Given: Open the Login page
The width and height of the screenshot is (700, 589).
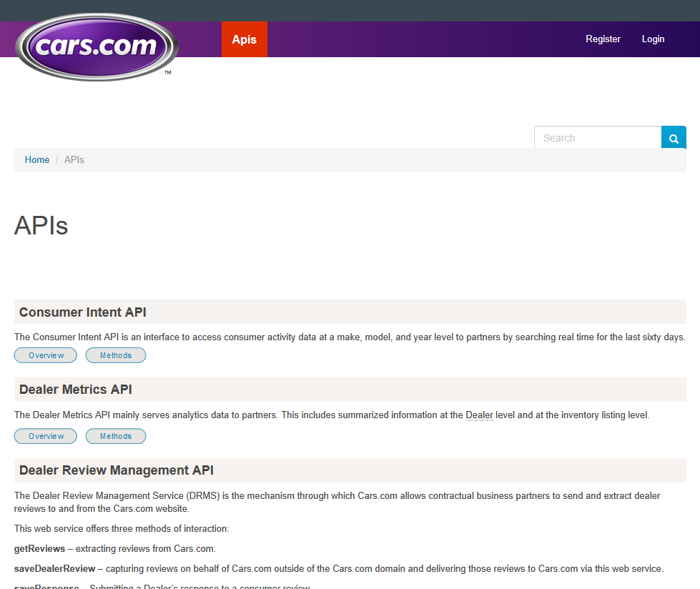Looking at the screenshot, I should pyautogui.click(x=653, y=39).
